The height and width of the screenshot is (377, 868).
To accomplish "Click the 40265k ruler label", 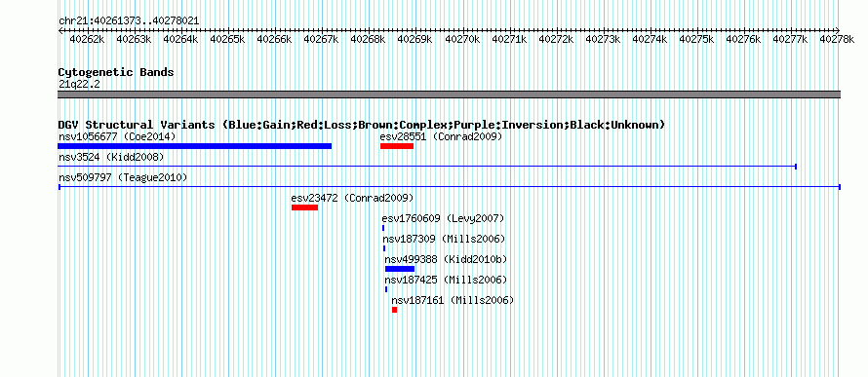I will coord(227,39).
